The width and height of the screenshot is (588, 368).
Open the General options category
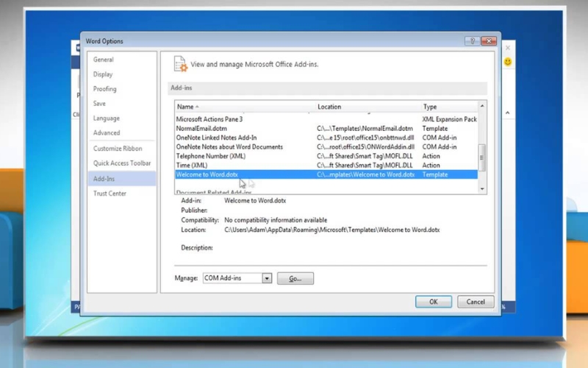tap(104, 60)
